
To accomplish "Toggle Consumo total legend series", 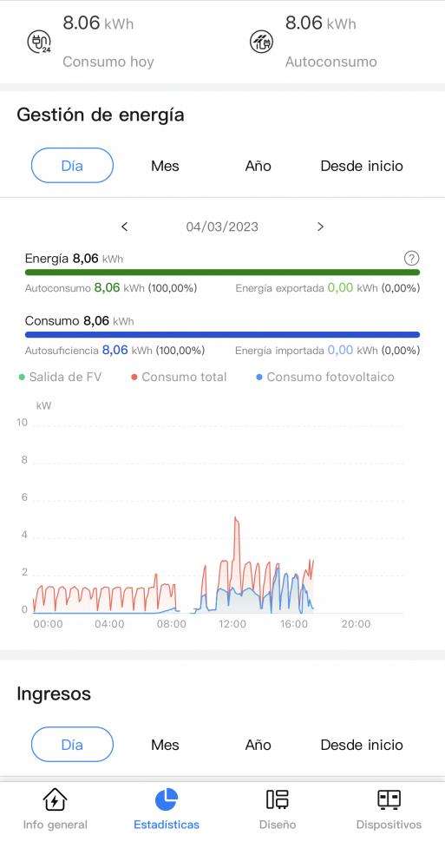I will tap(179, 377).
